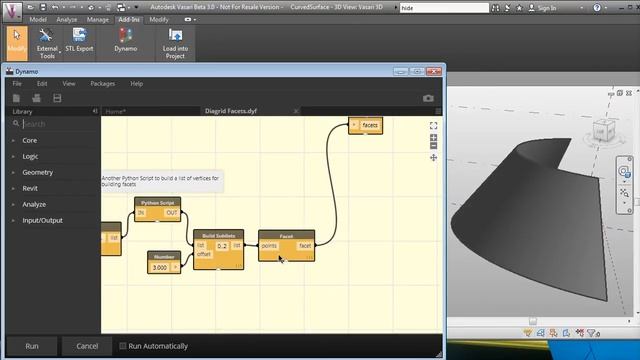Click the favorites star icon in title bar

pyautogui.click(x=519, y=8)
